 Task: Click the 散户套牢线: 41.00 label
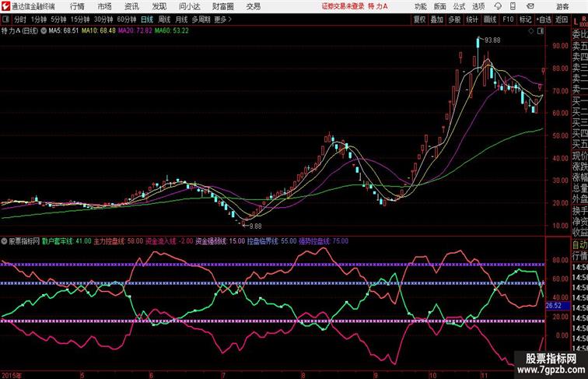[67, 241]
